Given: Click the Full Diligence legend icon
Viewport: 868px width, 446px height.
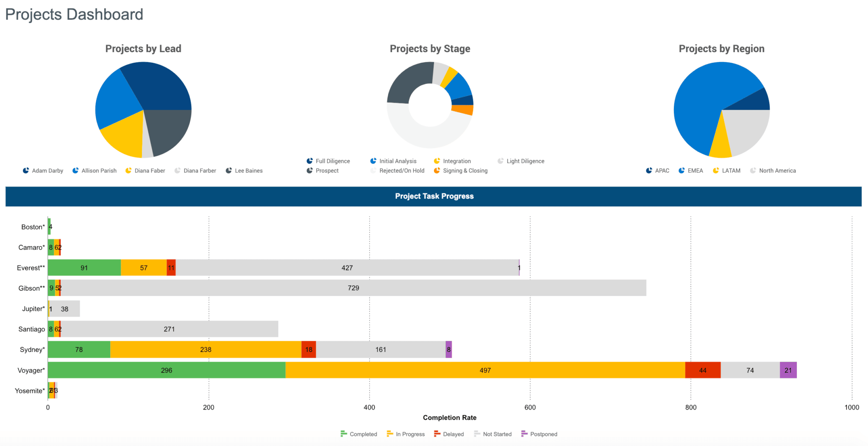Looking at the screenshot, I should click(x=310, y=161).
